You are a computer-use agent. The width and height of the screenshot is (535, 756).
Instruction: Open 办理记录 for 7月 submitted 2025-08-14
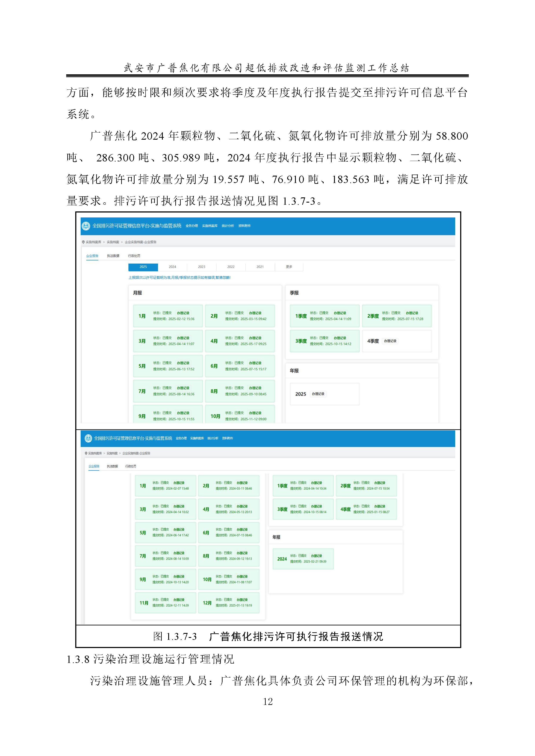(183, 388)
